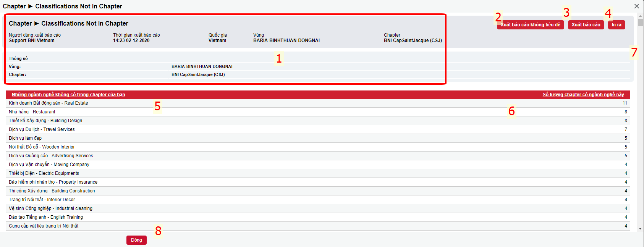Click the count 7 in Travel Services row
Image resolution: width=644 pixels, height=247 pixels.
point(626,129)
